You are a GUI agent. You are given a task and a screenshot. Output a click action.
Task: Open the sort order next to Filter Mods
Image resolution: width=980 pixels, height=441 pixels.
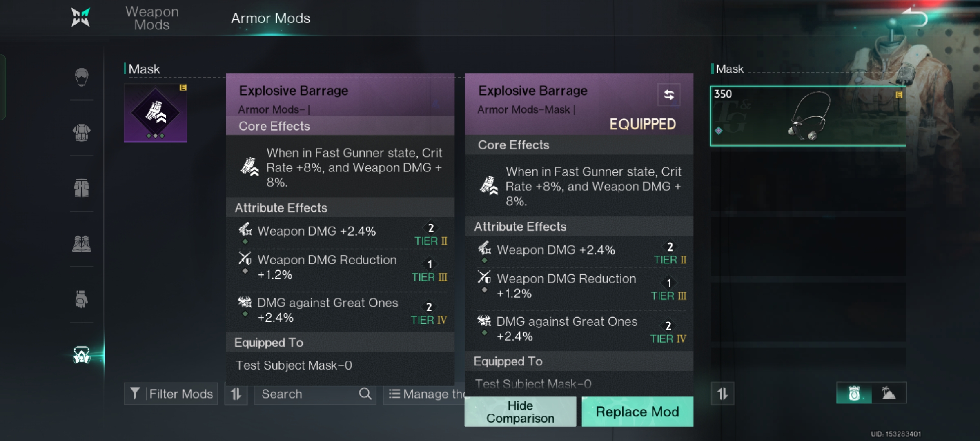click(x=236, y=394)
